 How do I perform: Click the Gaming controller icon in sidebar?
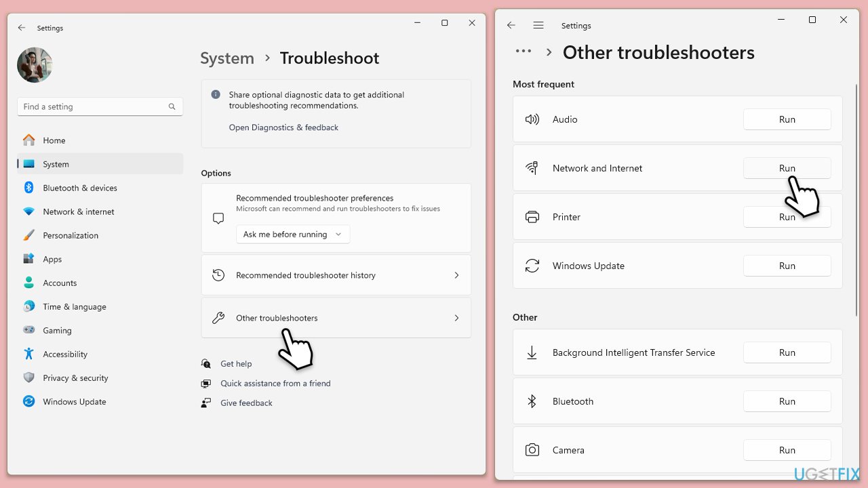28,330
